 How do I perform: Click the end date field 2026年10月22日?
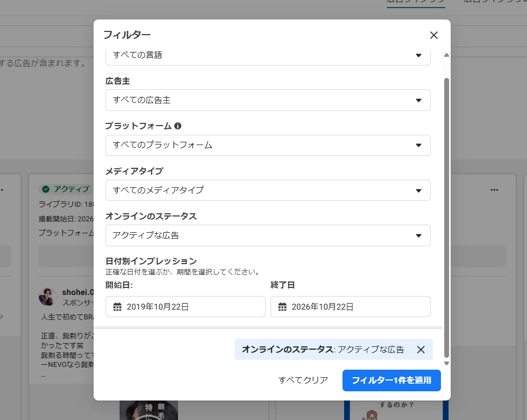click(x=351, y=307)
